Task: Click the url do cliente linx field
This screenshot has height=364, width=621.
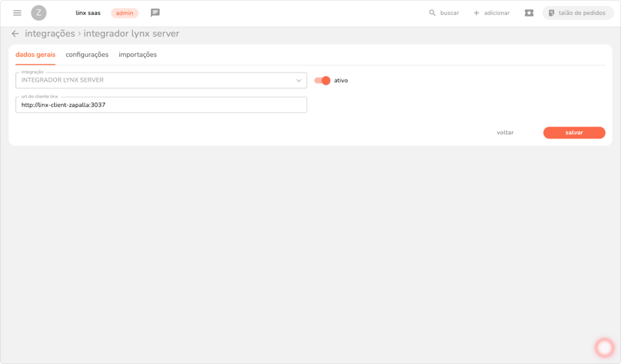Action: (161, 105)
